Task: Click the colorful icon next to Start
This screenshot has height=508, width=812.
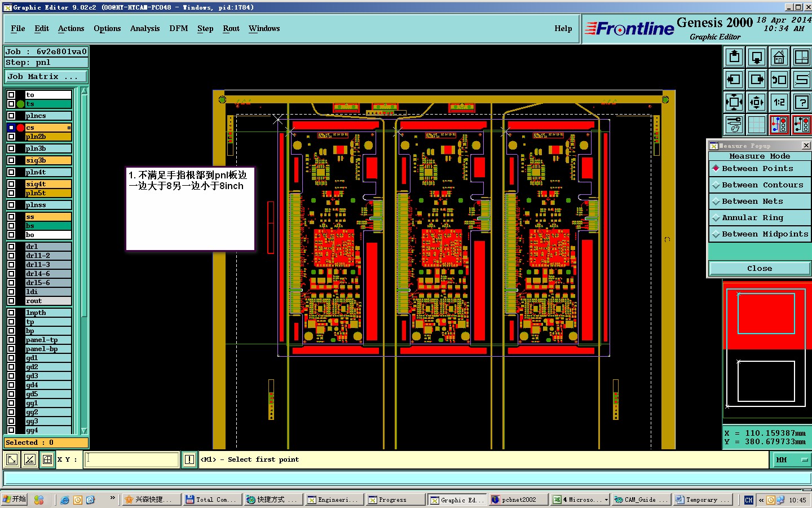Action: (x=39, y=500)
